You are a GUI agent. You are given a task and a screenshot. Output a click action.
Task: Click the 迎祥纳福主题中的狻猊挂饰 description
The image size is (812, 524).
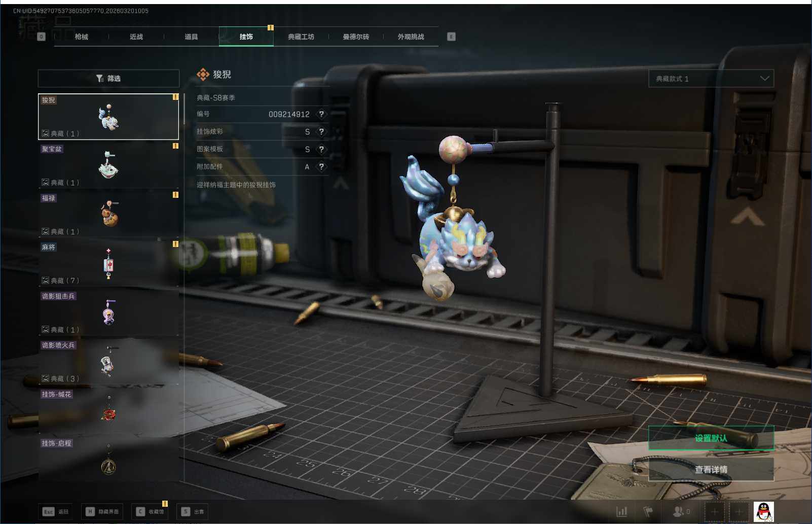(x=236, y=185)
